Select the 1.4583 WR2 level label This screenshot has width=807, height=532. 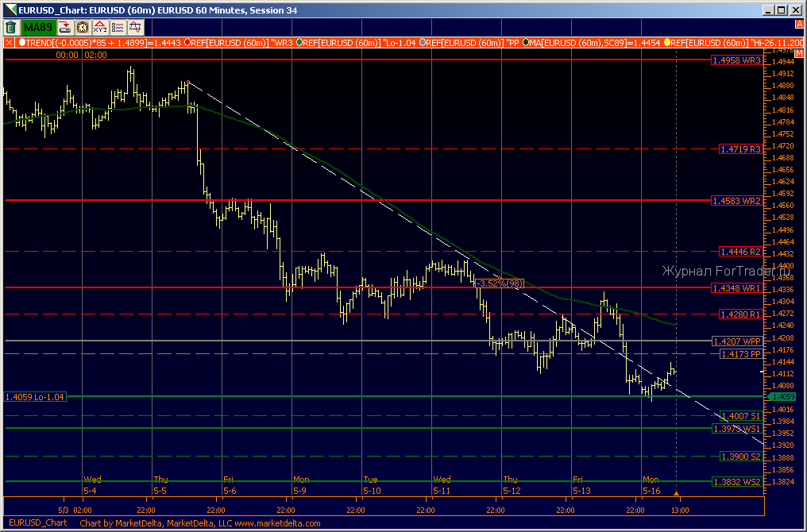736,201
